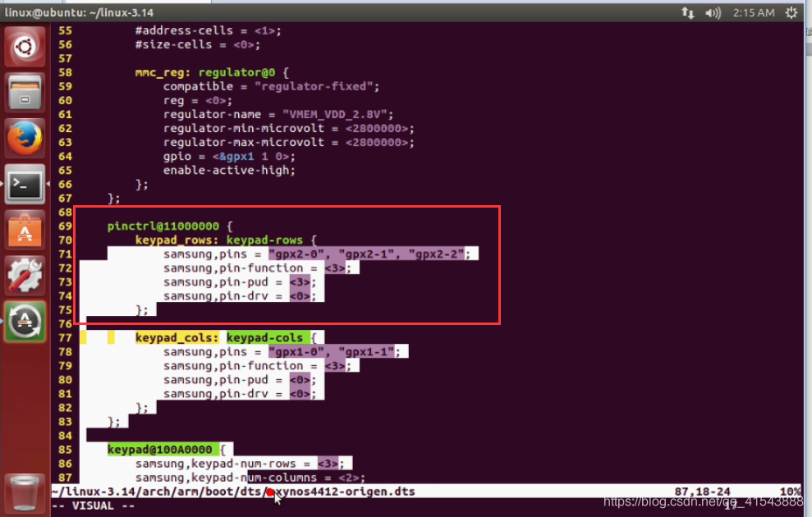Open the sound volume indicator menu
The height and width of the screenshot is (517, 812).
712,12
